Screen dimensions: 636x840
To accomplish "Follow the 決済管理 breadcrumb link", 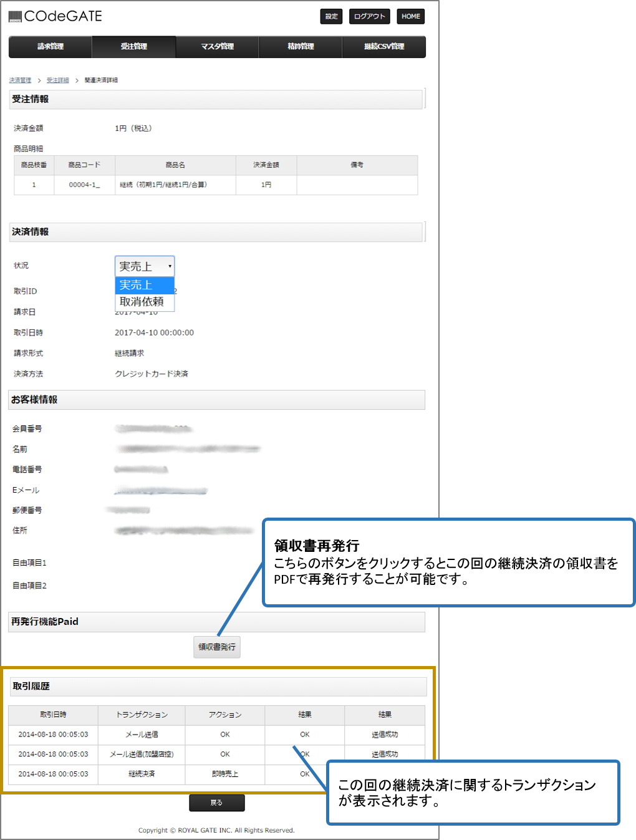I will 20,80.
